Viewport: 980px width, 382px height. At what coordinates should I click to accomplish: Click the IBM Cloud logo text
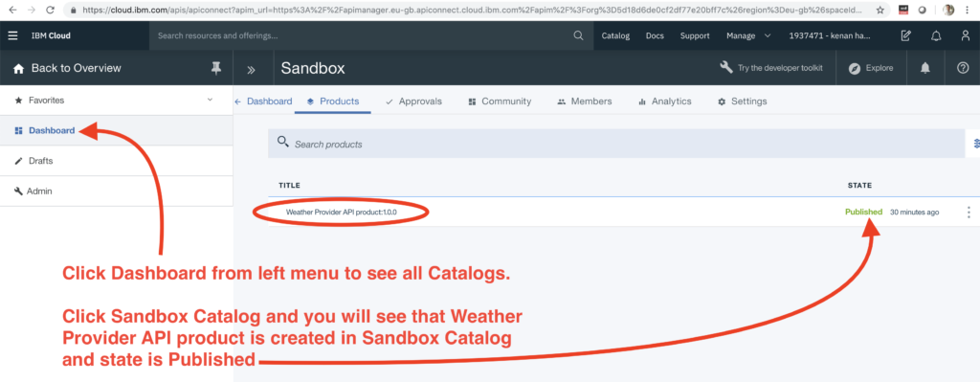tap(51, 35)
